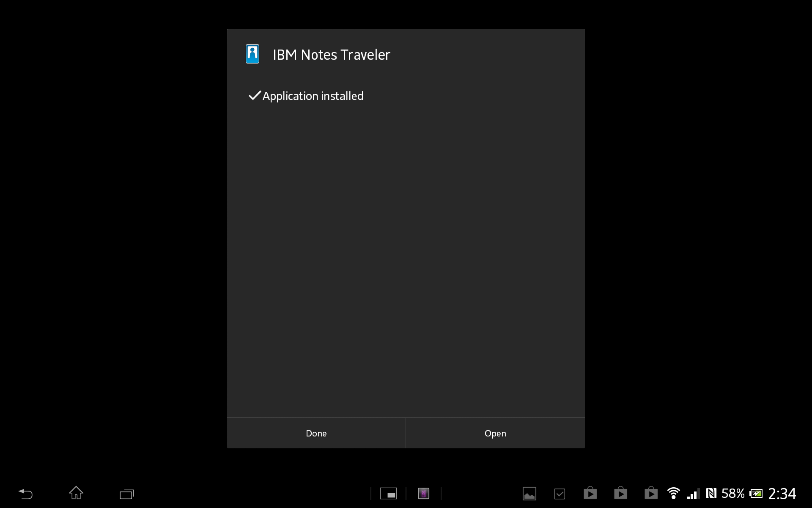The height and width of the screenshot is (508, 812).
Task: Go to the Home screen icon
Action: click(76, 493)
